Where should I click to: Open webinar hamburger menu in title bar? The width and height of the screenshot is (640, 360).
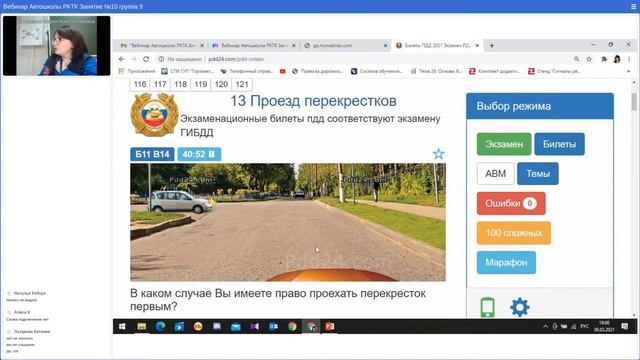(633, 7)
